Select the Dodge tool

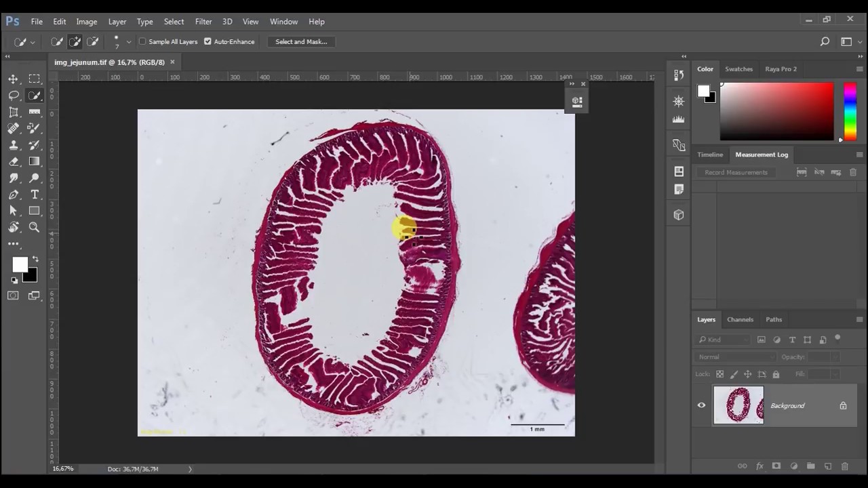(x=35, y=178)
